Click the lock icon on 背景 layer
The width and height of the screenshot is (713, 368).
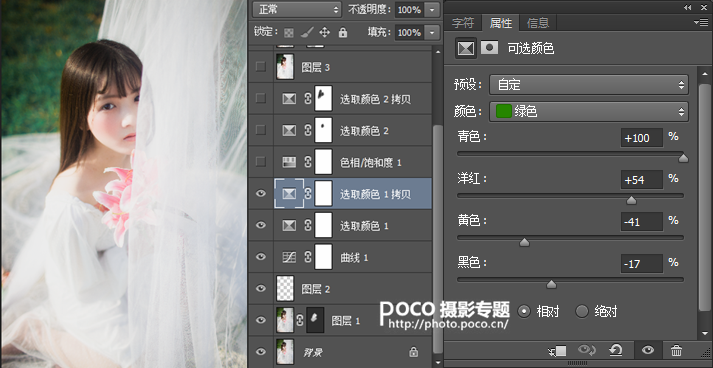tap(413, 352)
